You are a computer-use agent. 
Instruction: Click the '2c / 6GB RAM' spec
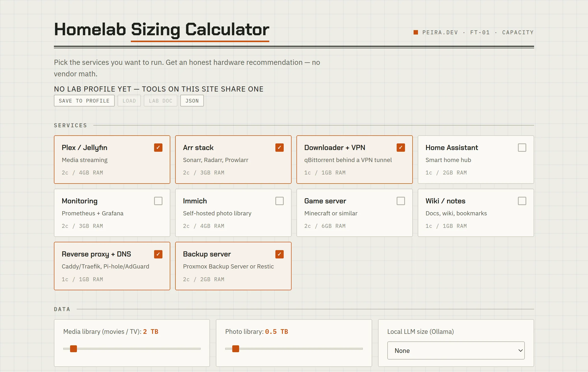[325, 226]
